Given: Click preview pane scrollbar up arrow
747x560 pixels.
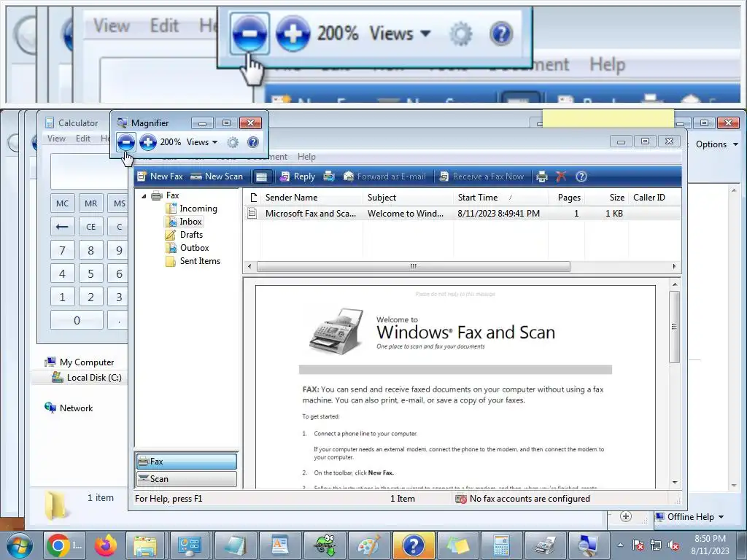Looking at the screenshot, I should 675,284.
